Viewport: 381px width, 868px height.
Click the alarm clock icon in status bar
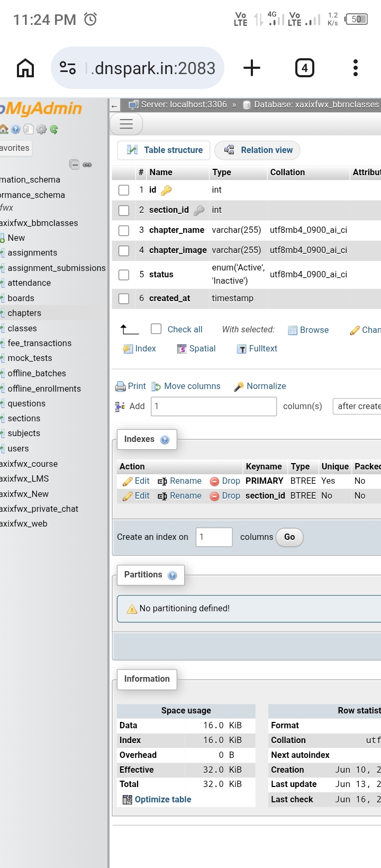(90, 20)
